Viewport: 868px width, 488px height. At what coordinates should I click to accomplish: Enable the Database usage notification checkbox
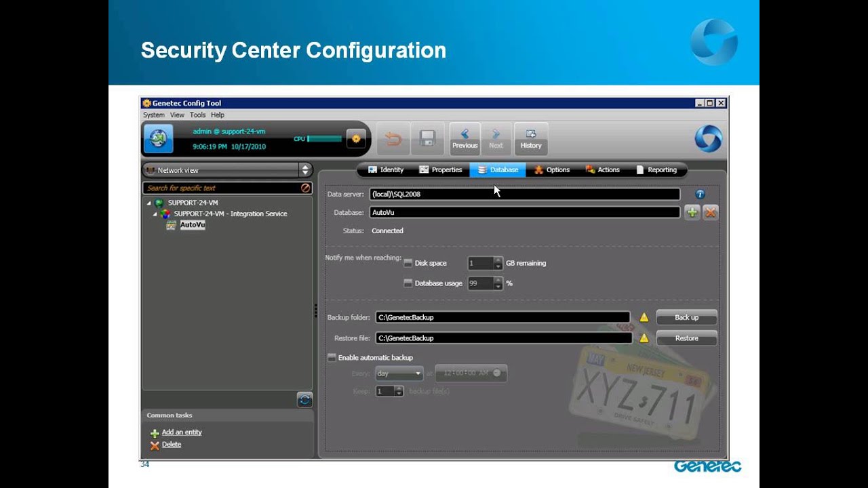coord(408,283)
